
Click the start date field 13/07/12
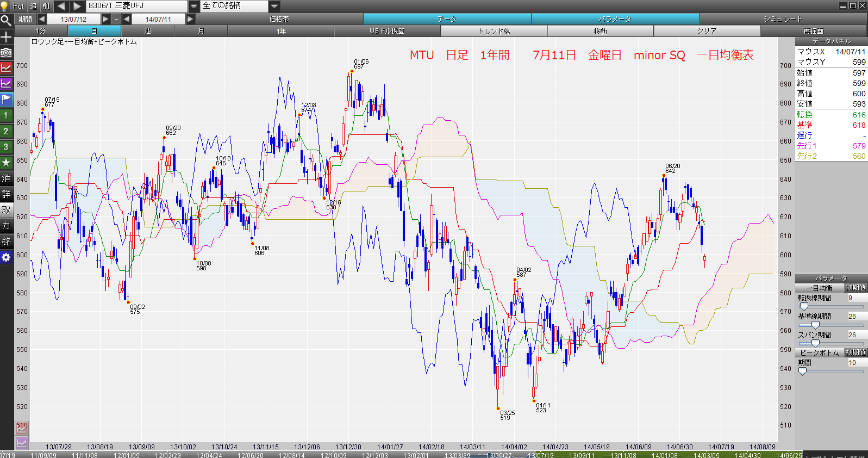[73, 19]
